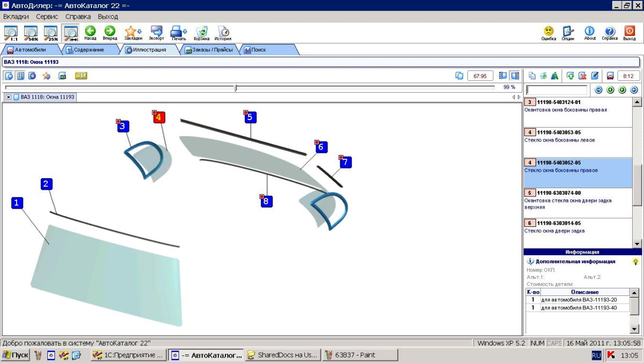Open История history

pyautogui.click(x=223, y=33)
